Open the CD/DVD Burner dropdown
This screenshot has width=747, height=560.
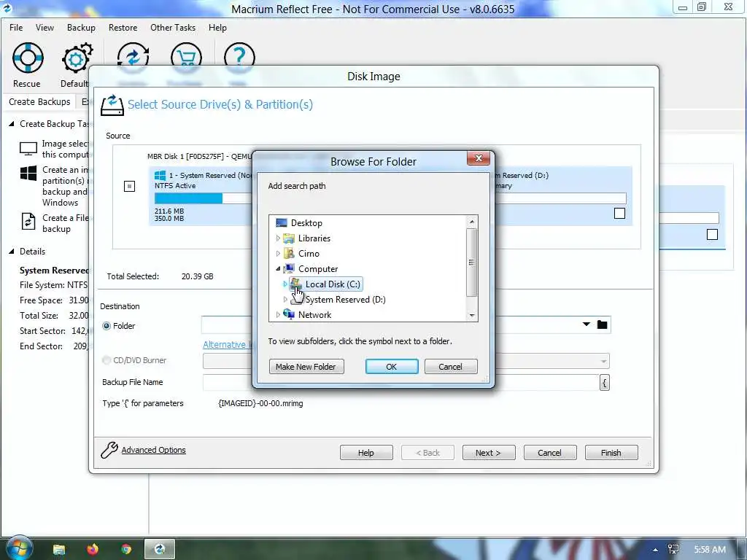point(603,362)
